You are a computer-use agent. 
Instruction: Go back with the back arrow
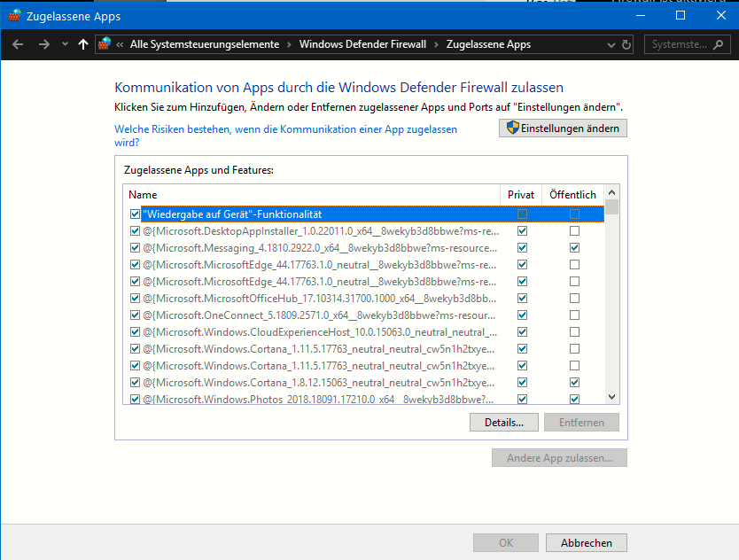pyautogui.click(x=18, y=44)
